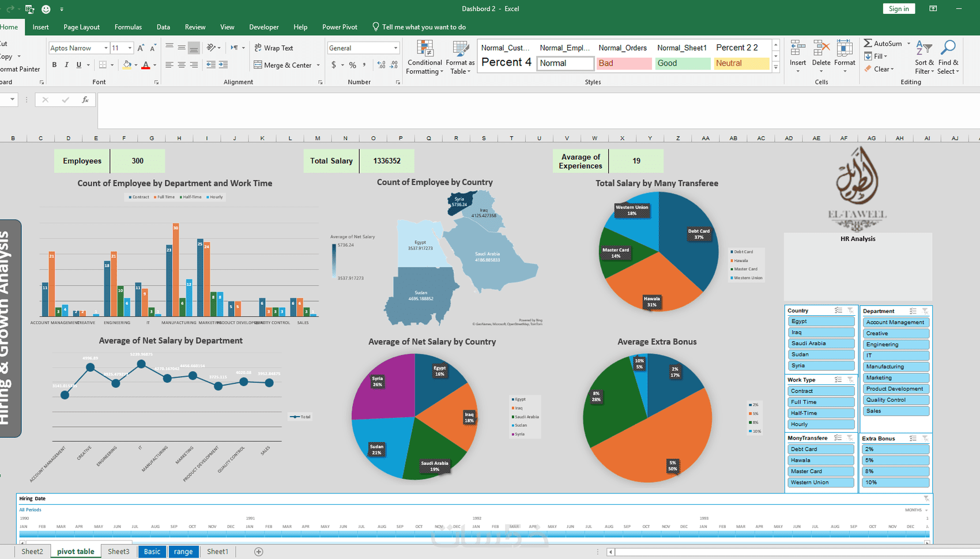Open Conditional Formatting menu

coord(424,58)
